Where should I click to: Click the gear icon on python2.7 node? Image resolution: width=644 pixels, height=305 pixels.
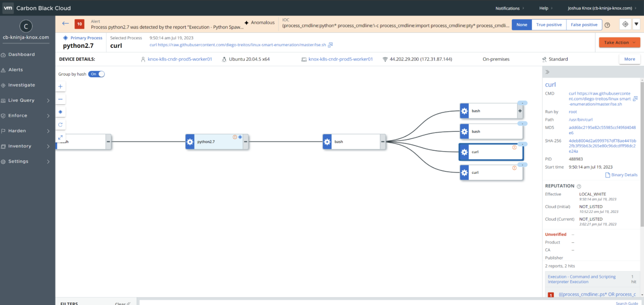[x=190, y=142]
